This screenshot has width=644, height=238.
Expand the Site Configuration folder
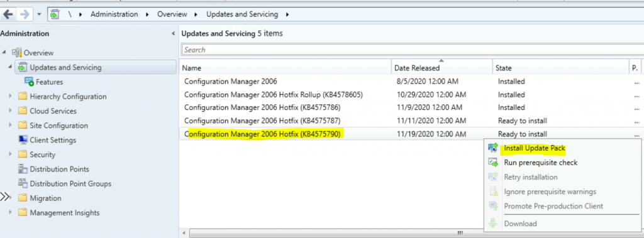pyautogui.click(x=10, y=126)
